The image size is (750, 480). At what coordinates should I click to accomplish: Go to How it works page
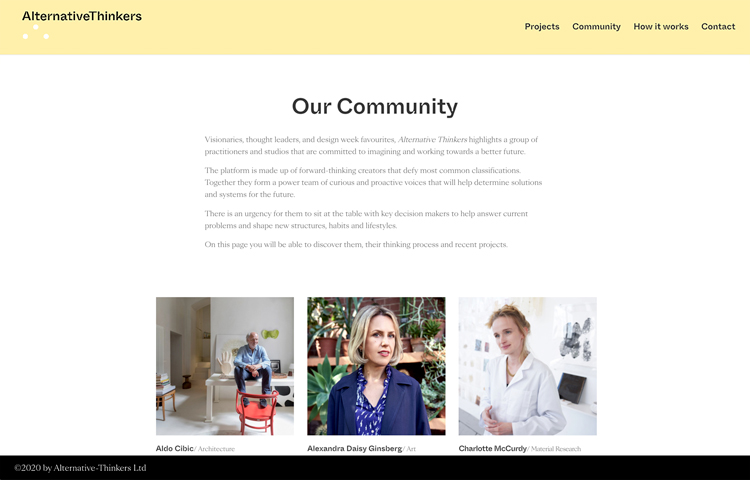point(661,27)
